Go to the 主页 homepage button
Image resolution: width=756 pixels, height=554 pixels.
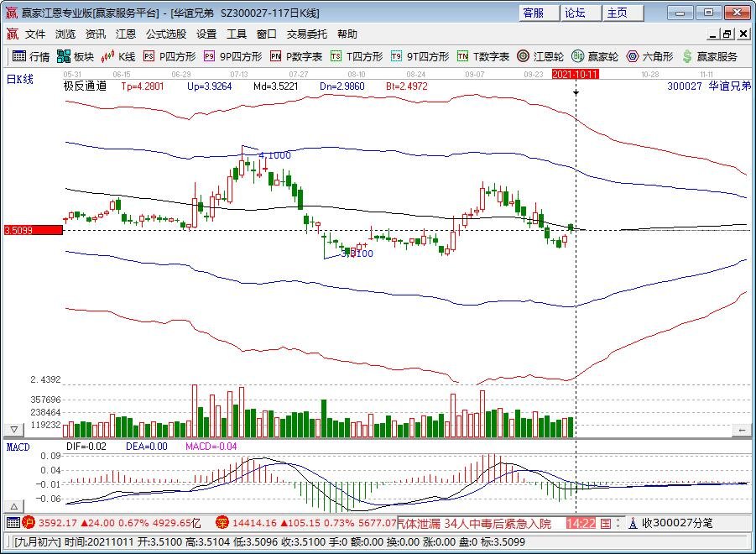pyautogui.click(x=617, y=13)
